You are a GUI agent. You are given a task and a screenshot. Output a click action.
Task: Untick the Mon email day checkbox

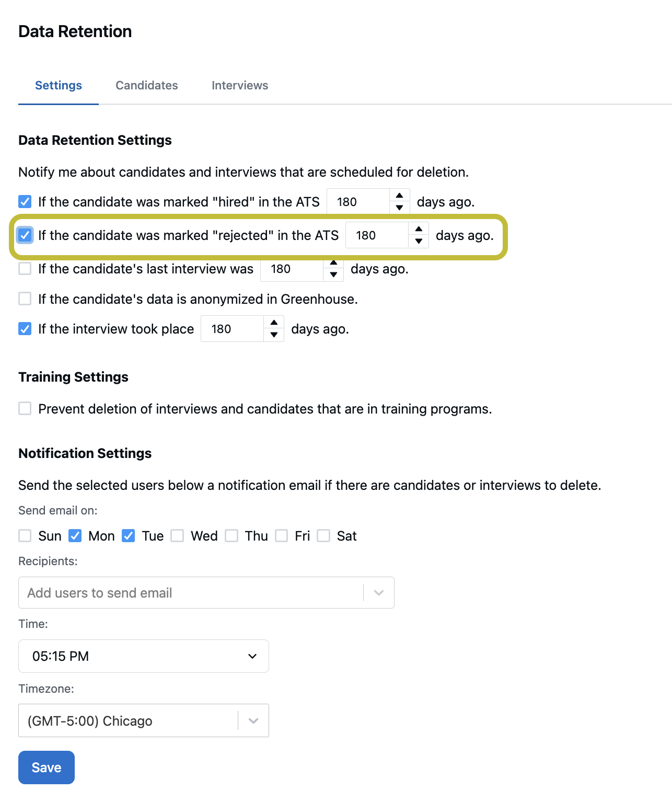point(75,536)
